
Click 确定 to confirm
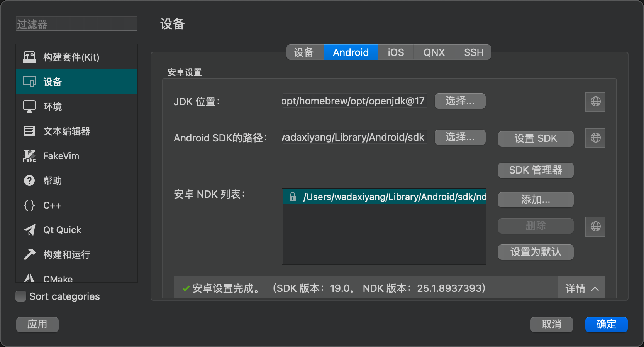[x=607, y=325]
